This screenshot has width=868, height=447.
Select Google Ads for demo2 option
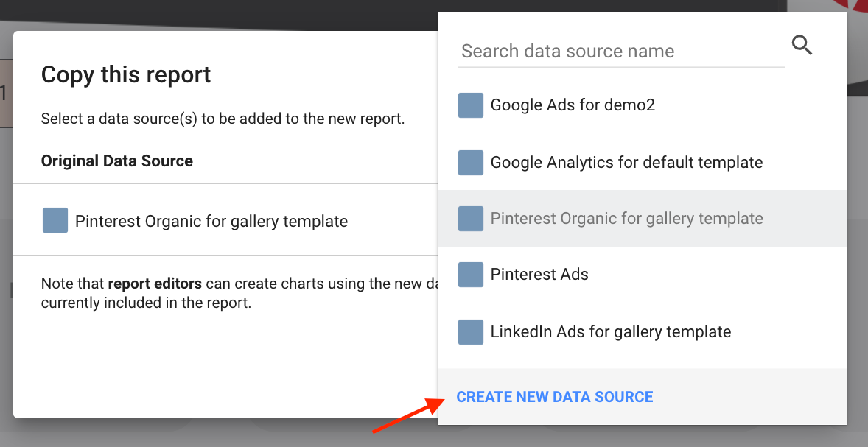573,105
